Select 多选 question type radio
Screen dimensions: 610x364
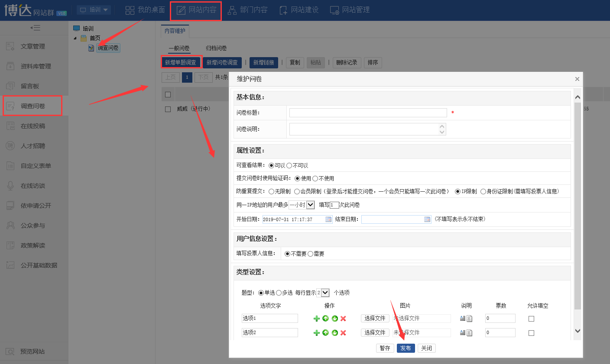pyautogui.click(x=279, y=293)
